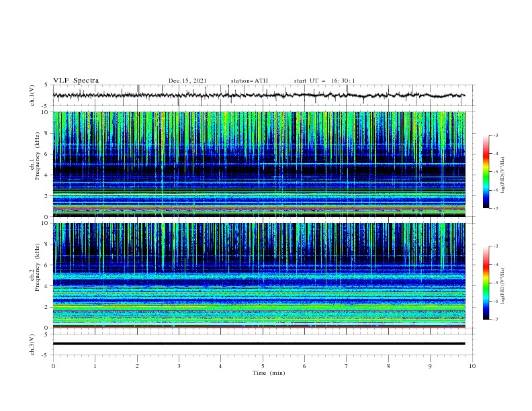Click time axis tick label "2"
The height and width of the screenshot is (411, 532).
[x=137, y=366]
